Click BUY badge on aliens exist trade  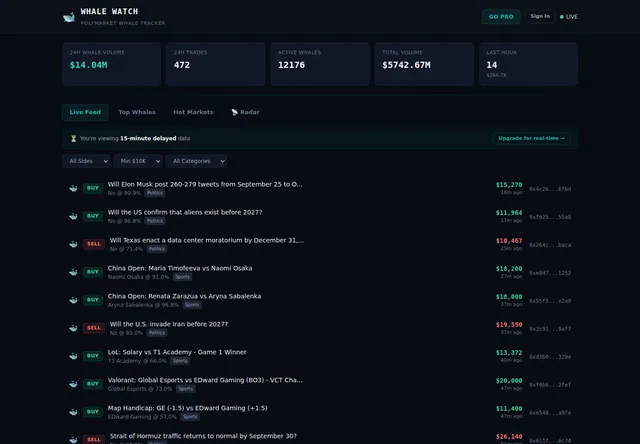tap(93, 216)
